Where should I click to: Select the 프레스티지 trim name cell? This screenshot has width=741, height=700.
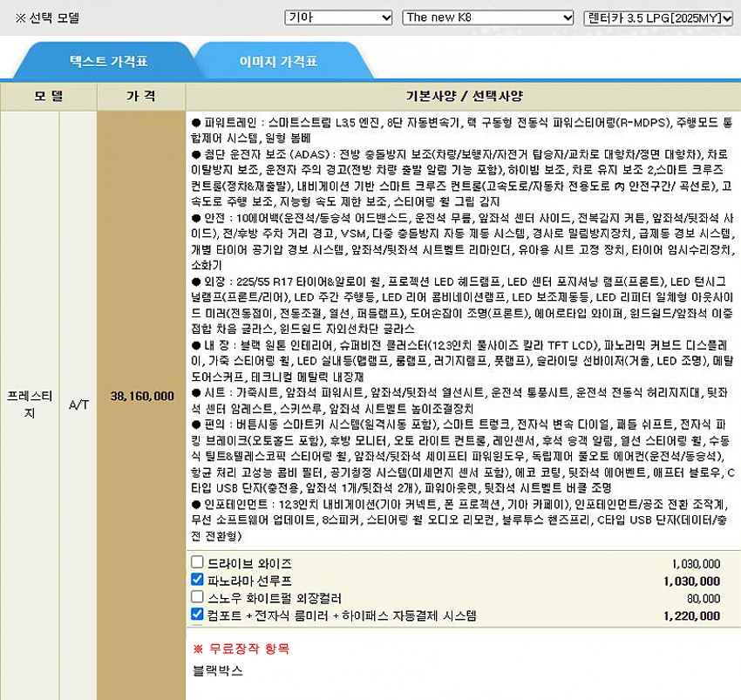tap(31, 404)
